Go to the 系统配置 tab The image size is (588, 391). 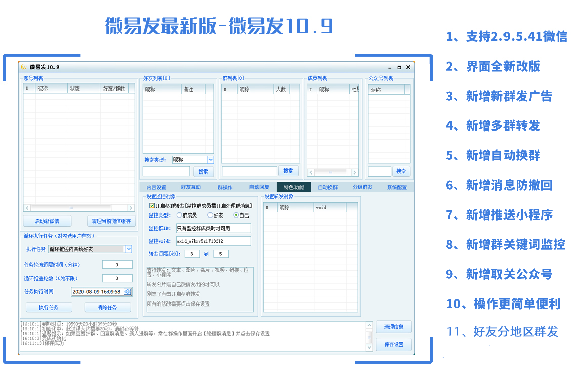(x=397, y=187)
